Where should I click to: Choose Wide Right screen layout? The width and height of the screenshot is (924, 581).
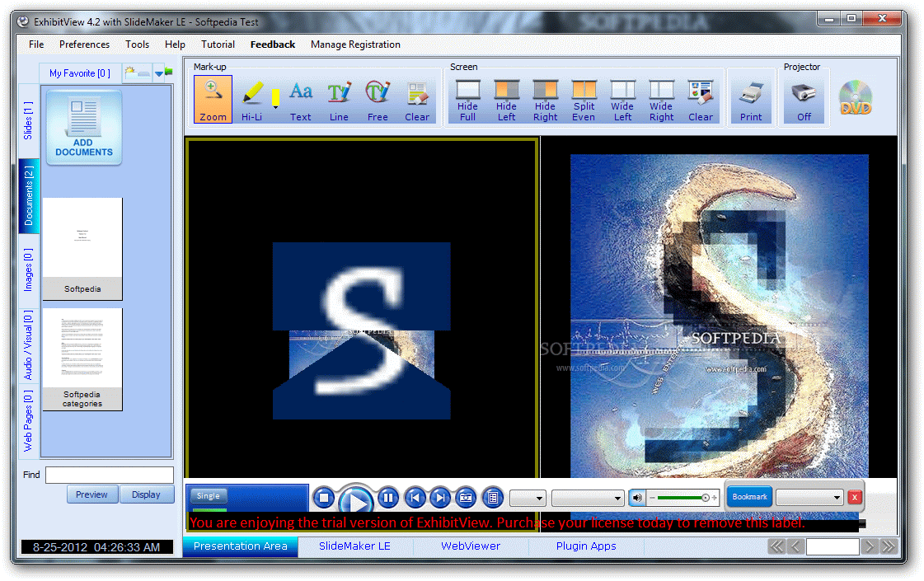click(x=661, y=101)
